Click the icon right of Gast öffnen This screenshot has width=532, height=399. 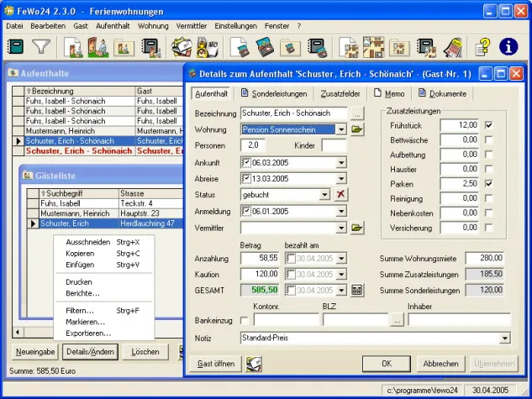pos(253,364)
